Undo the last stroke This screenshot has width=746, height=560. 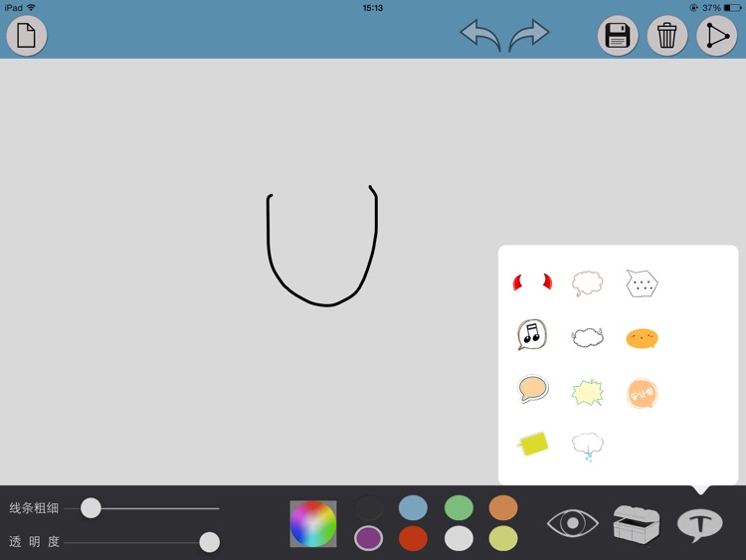(x=480, y=35)
